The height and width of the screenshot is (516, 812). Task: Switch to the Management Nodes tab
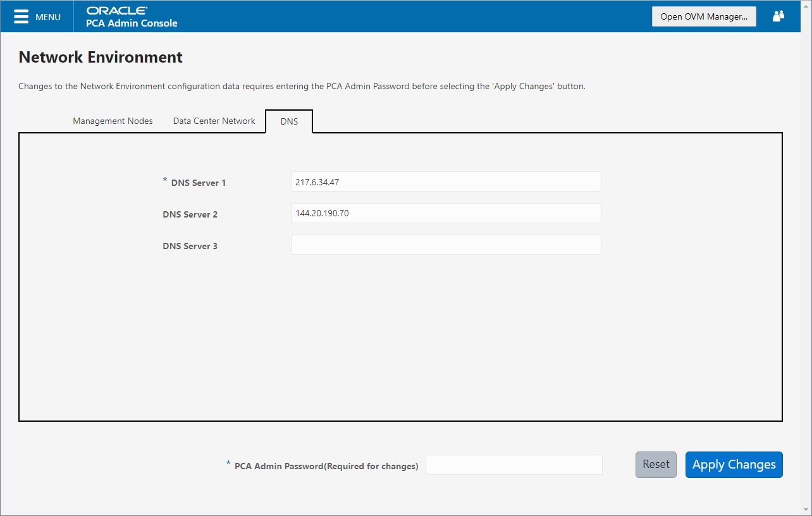(x=112, y=121)
